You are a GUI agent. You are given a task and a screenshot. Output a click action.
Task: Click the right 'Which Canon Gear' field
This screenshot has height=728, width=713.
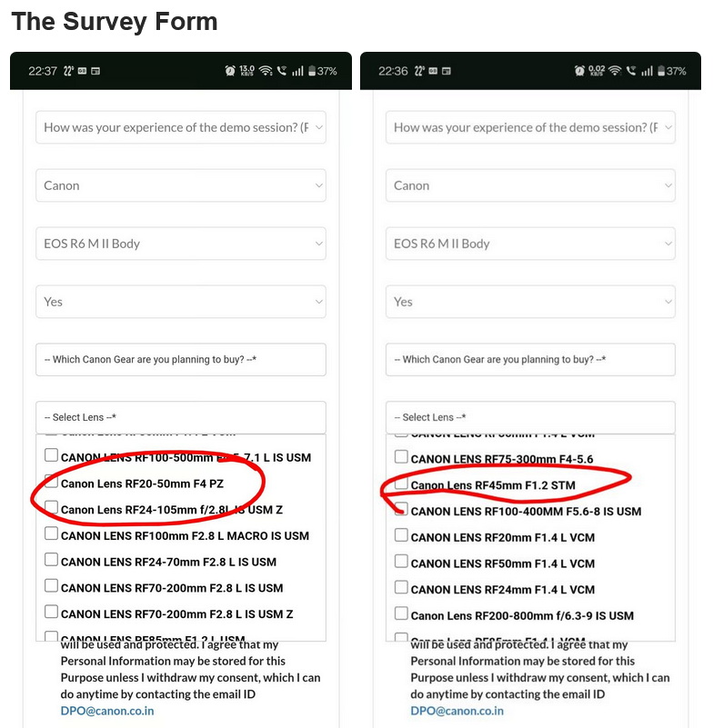(530, 359)
